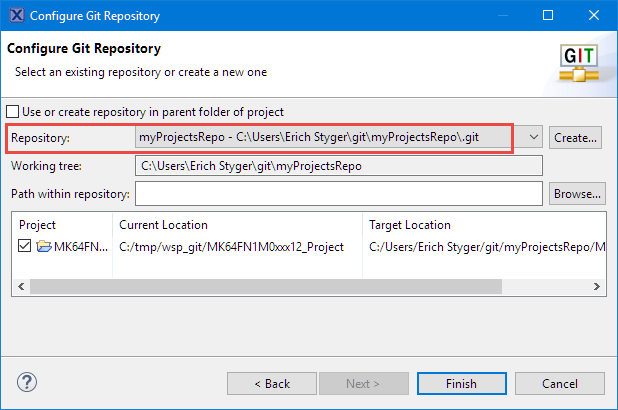This screenshot has width=618, height=410.
Task: Click the horizontal scrollbar right arrow
Action: [x=598, y=287]
